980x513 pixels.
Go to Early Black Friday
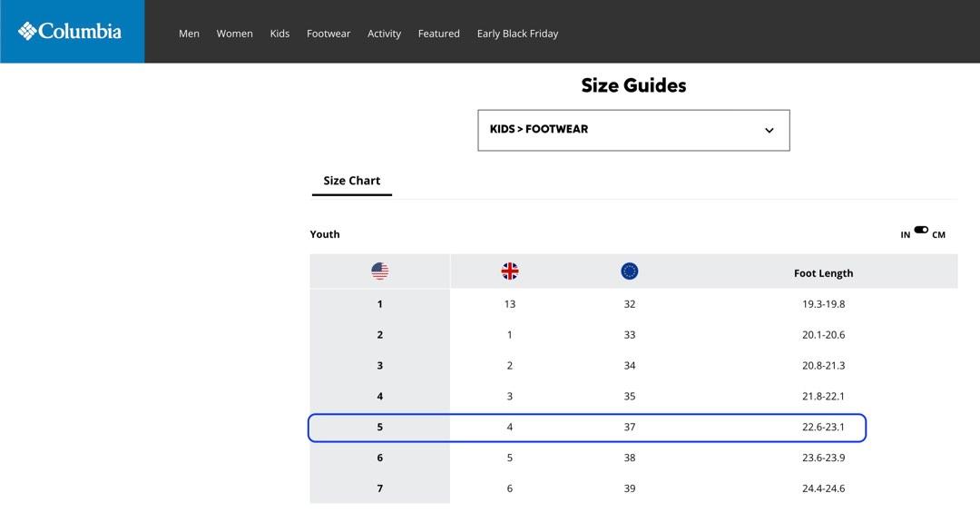tap(517, 34)
